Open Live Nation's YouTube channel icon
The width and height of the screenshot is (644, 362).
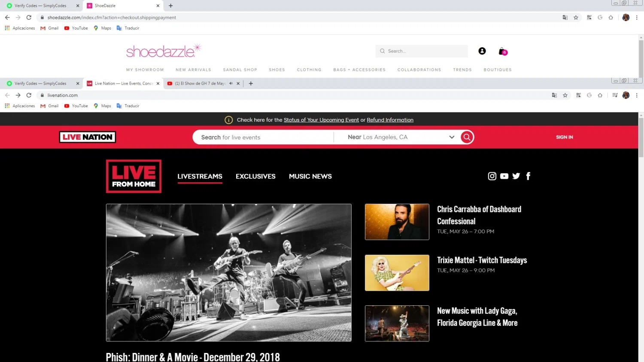tap(504, 176)
